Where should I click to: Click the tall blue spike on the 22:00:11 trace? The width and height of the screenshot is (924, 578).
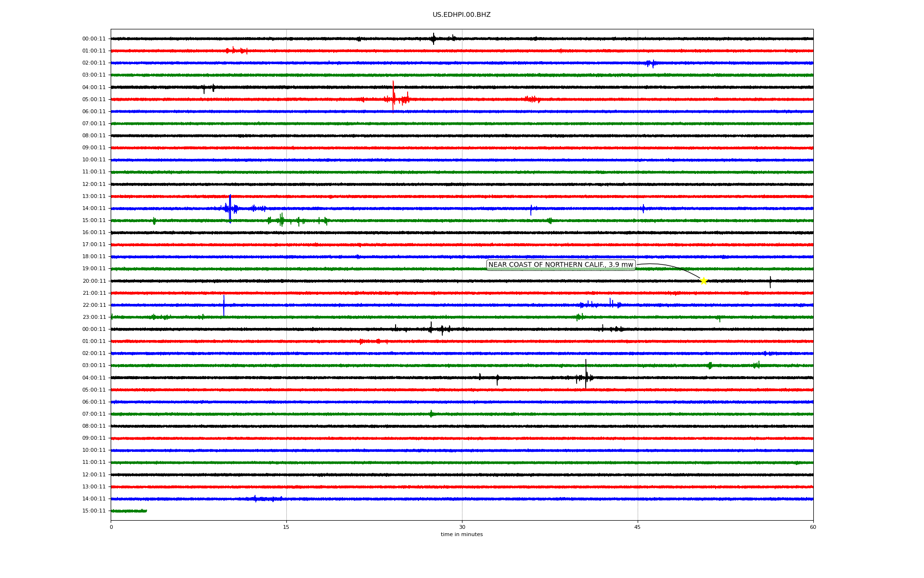coord(224,305)
